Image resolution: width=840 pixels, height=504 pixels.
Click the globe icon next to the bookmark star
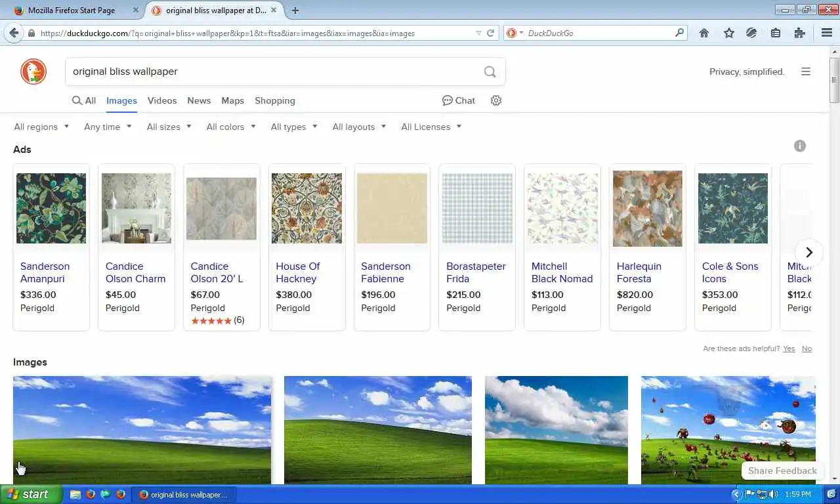(x=751, y=33)
